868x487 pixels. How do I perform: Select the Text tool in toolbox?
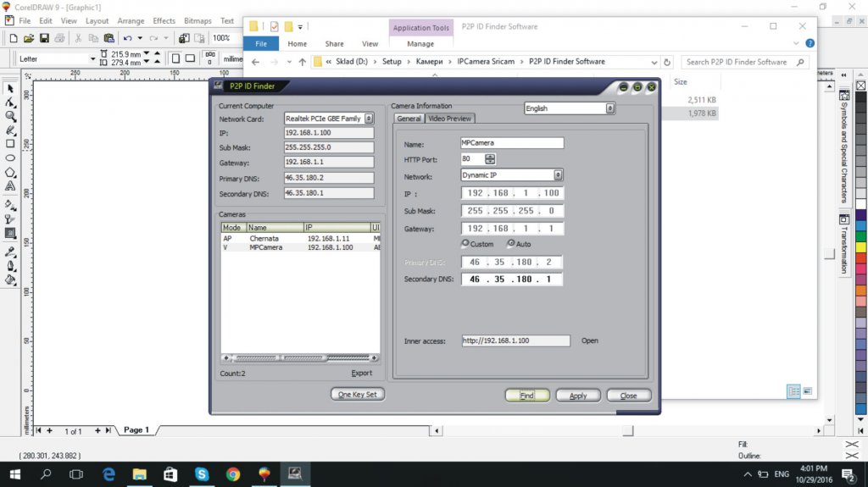[10, 185]
